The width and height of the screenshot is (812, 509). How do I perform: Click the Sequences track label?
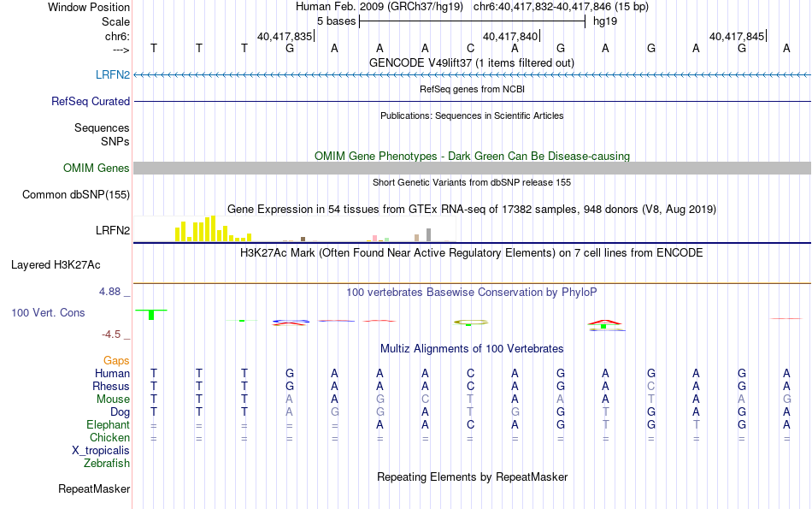click(x=102, y=127)
